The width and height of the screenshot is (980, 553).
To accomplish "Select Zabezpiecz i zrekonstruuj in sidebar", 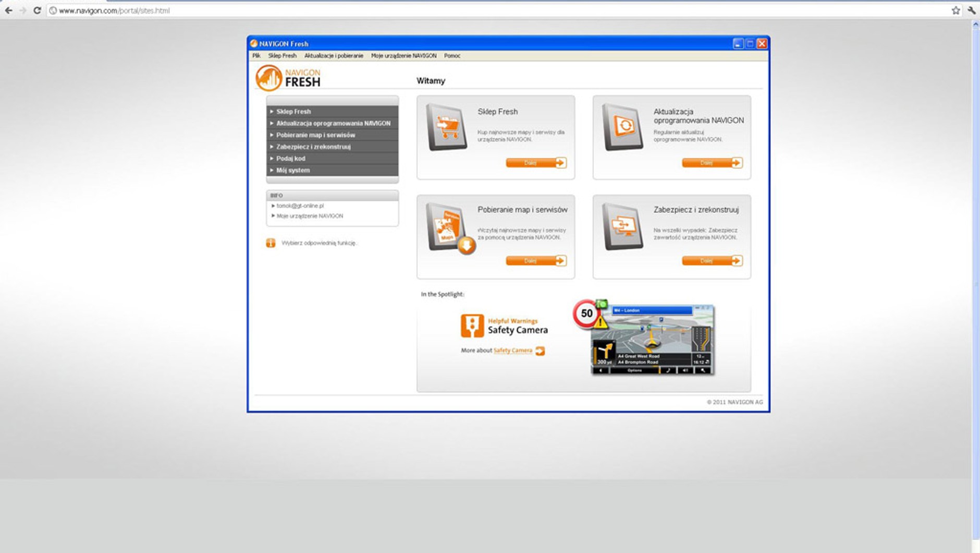I will [x=333, y=147].
